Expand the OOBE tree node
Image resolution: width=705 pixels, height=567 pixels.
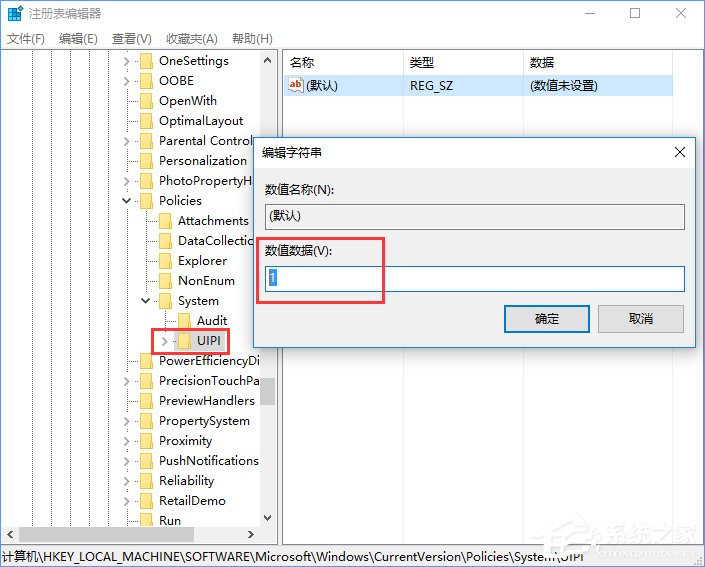[126, 81]
